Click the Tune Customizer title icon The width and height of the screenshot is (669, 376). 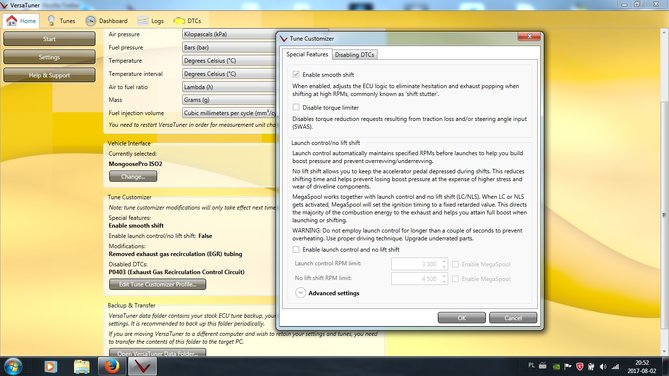click(283, 38)
